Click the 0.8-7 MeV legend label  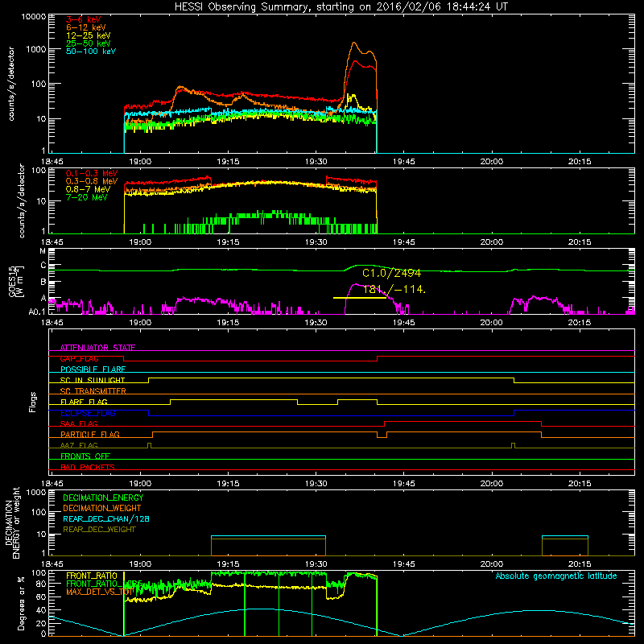click(x=88, y=189)
